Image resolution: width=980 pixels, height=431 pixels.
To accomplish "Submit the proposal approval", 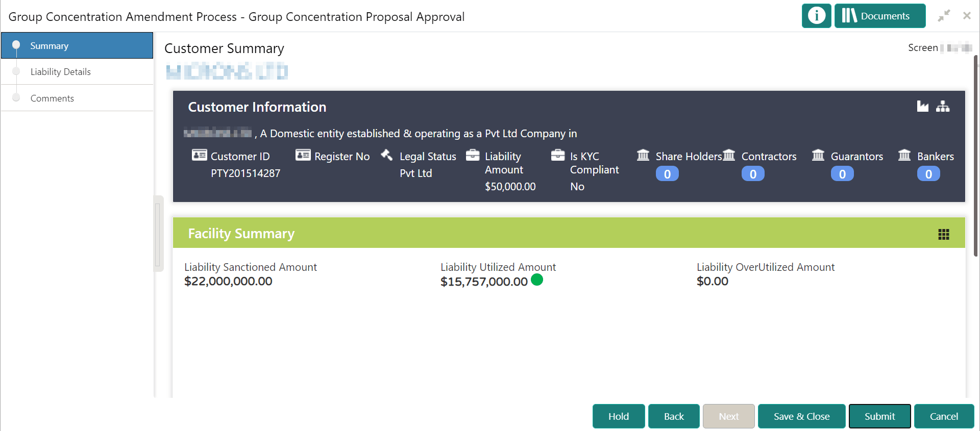I will 879,416.
